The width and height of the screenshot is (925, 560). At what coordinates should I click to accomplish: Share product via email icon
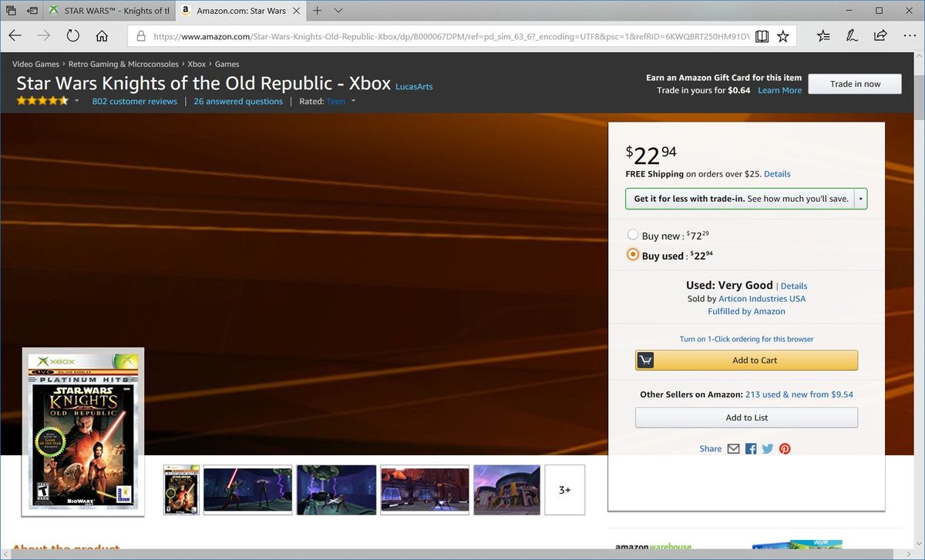(733, 448)
